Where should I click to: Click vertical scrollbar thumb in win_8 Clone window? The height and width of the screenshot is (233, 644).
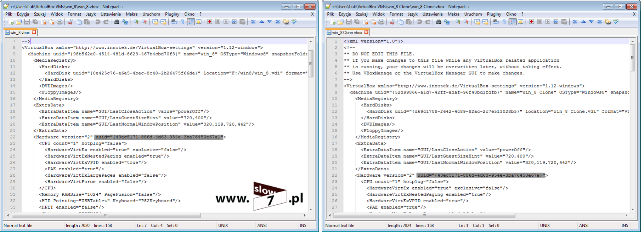pyautogui.click(x=633, y=58)
